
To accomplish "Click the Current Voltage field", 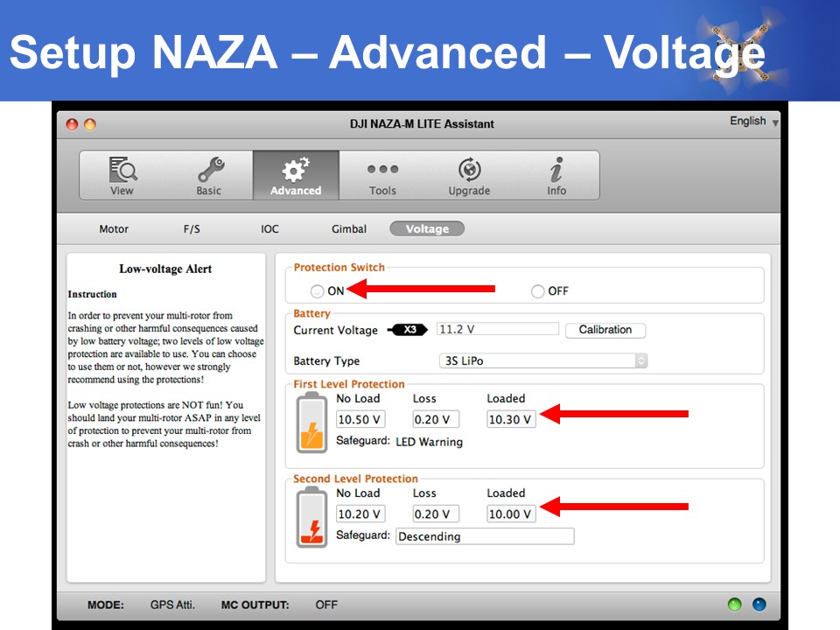I will click(x=498, y=329).
